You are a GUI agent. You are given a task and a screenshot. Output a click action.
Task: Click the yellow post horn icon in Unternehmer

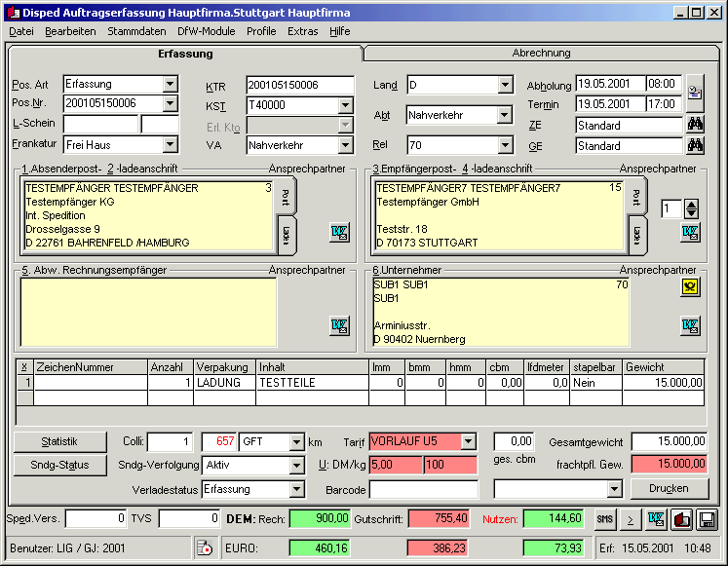[690, 286]
